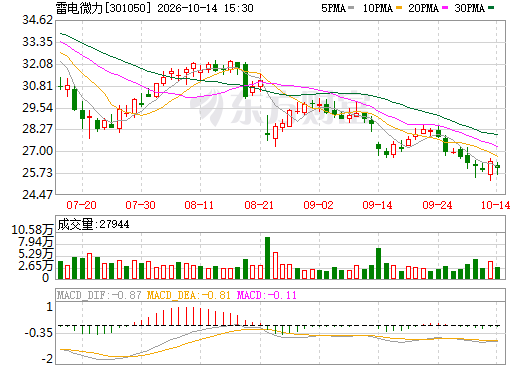Click the 28.27 price axis label
The width and height of the screenshot is (520, 365).
point(37,129)
